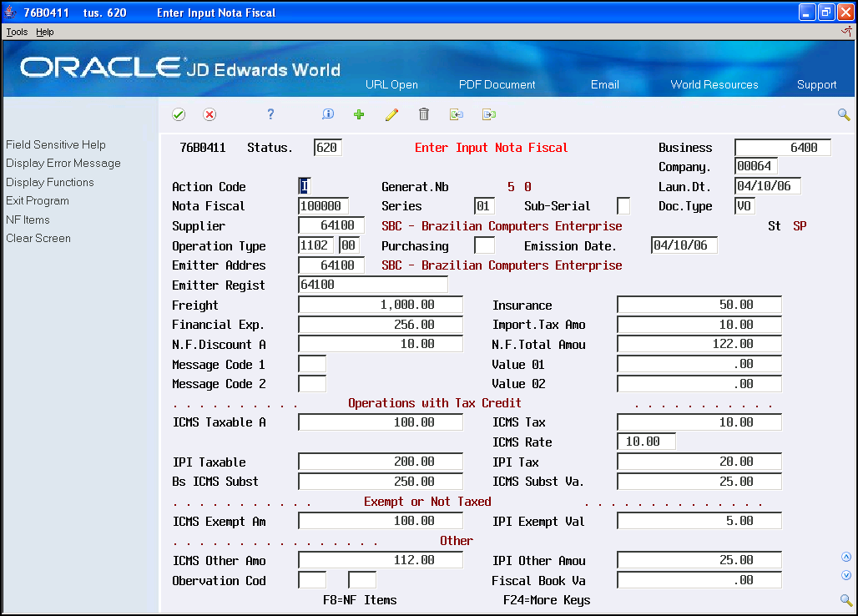Click the Emitter Addres field
The image size is (858, 616).
[331, 265]
